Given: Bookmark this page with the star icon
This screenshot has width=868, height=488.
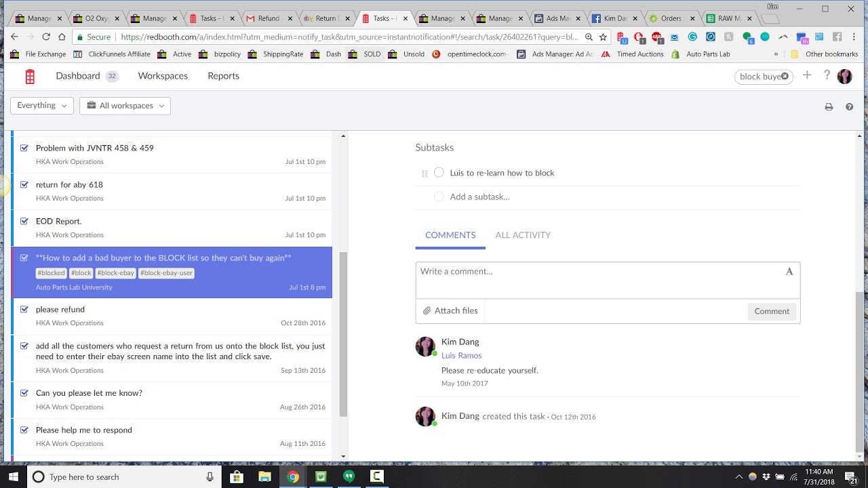Looking at the screenshot, I should point(603,37).
